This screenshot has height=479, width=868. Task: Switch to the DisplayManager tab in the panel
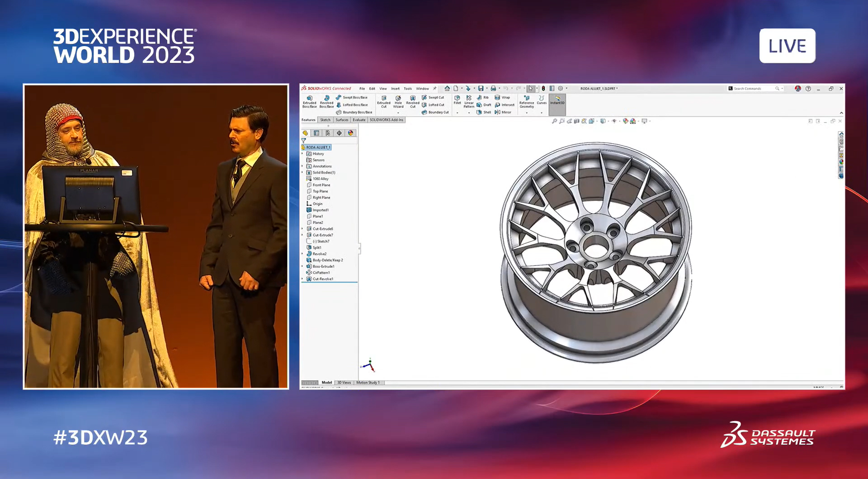coord(351,133)
